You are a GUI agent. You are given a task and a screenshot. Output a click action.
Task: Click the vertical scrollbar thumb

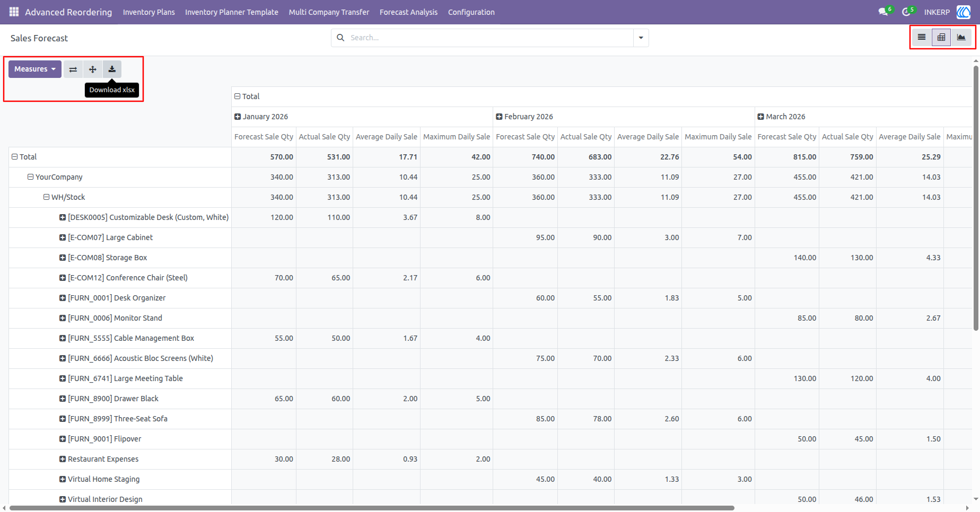[976, 198]
